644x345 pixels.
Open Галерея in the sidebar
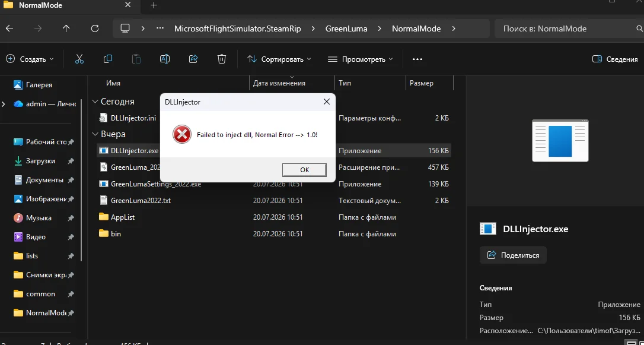pos(39,85)
